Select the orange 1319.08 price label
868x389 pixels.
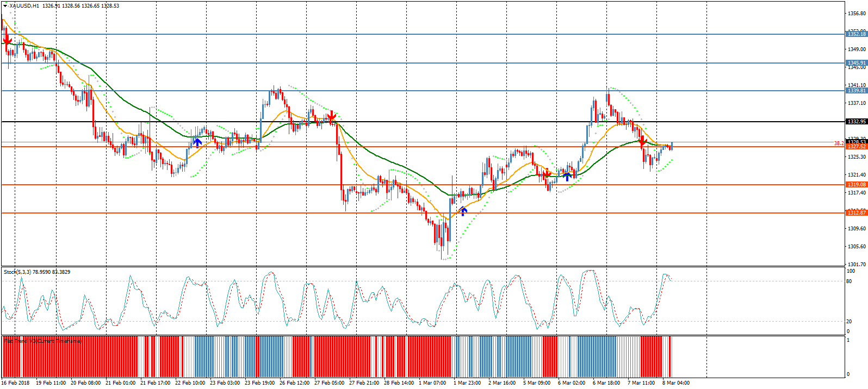856,185
